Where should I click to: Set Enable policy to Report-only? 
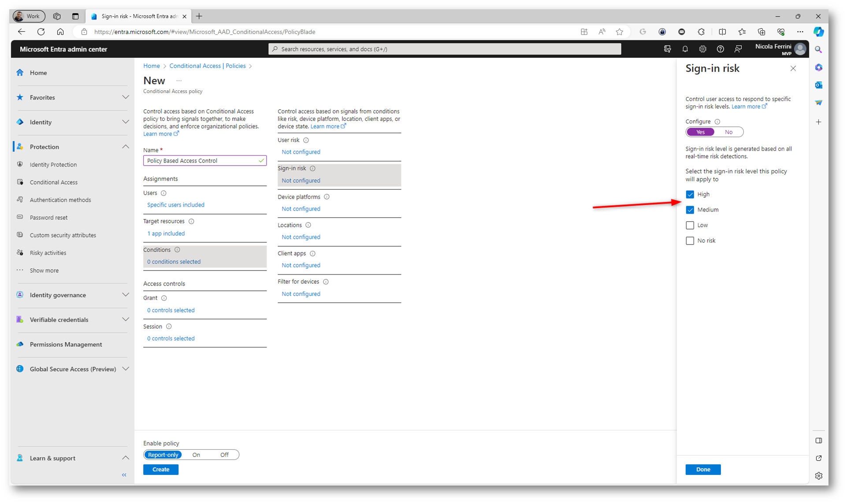pos(163,455)
